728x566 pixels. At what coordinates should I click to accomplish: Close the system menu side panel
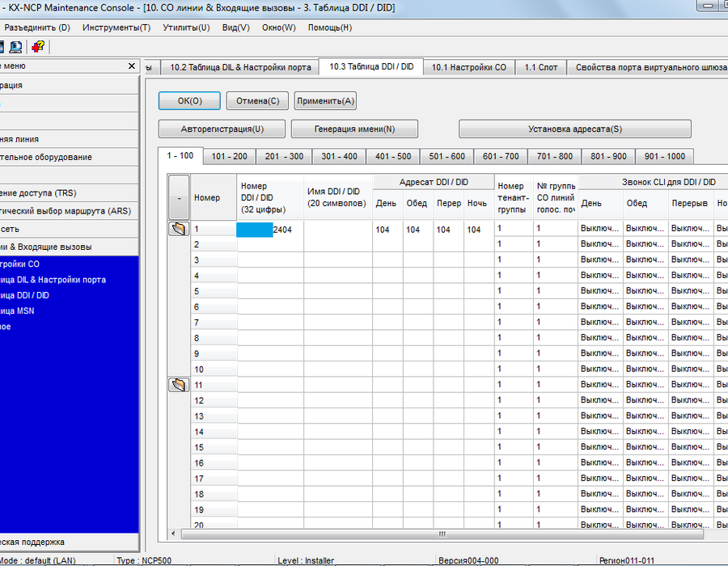coord(131,65)
